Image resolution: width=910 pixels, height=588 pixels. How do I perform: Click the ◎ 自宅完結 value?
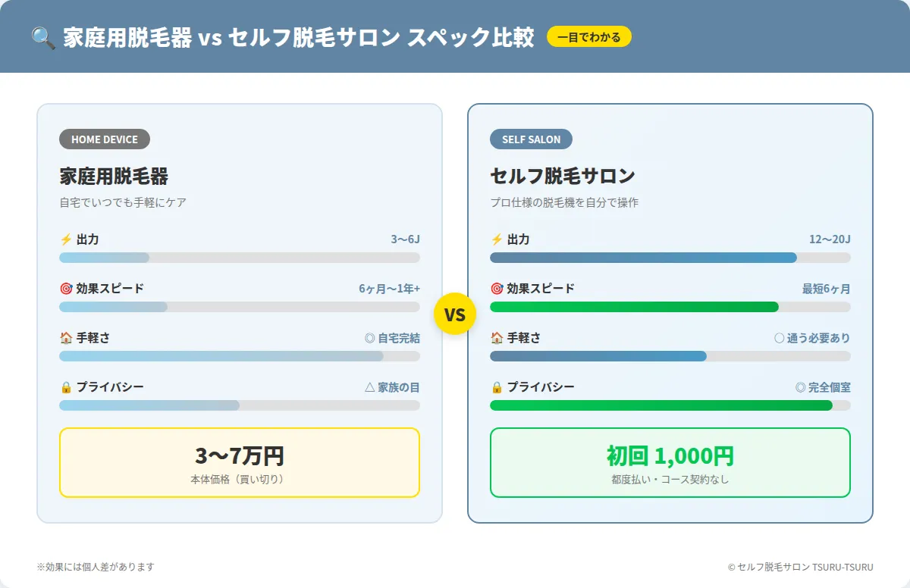pyautogui.click(x=392, y=338)
